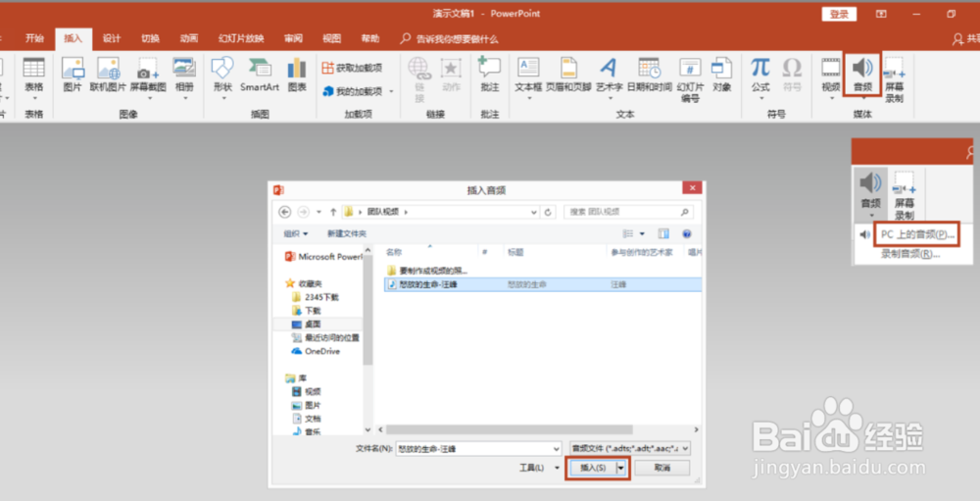Click 取消 to cancel the dialog
The width and height of the screenshot is (980, 501).
coord(661,468)
